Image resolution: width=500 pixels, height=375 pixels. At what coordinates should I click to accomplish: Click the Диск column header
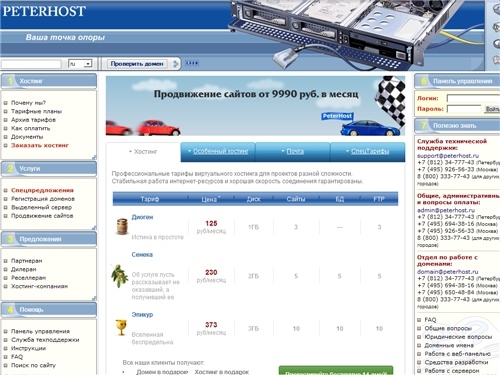[x=253, y=199]
